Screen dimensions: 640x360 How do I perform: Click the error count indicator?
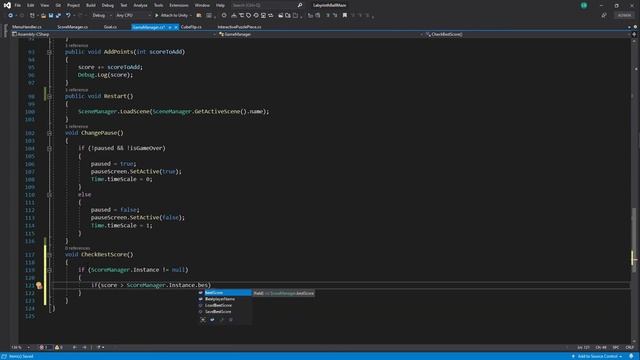click(44, 348)
